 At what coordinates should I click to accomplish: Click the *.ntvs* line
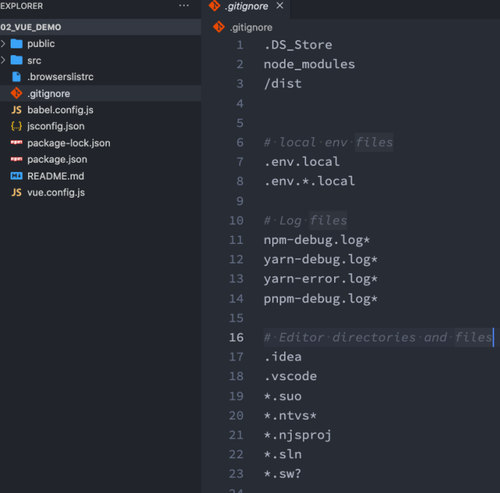[290, 415]
